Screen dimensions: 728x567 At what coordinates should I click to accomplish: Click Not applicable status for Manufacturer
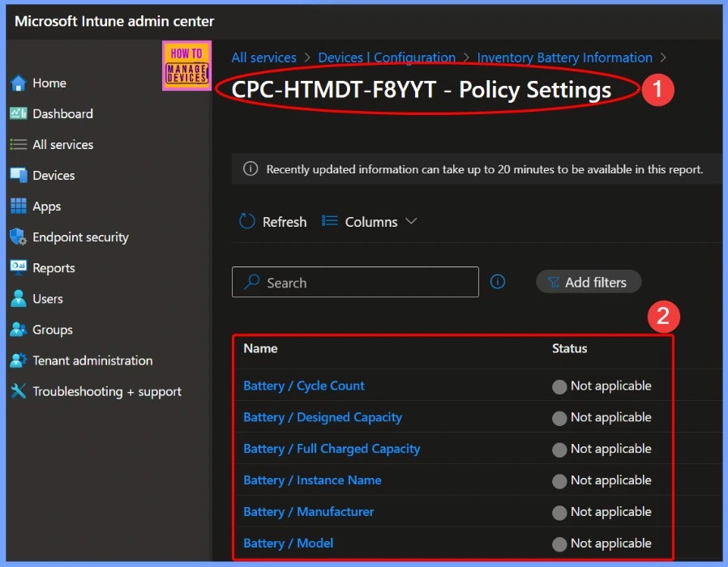coord(602,512)
